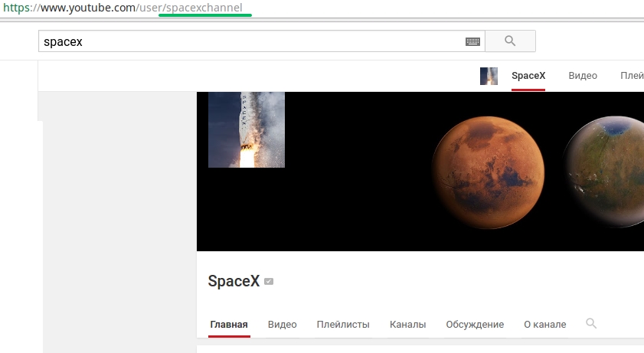Click the magnifier search button
The height and width of the screenshot is (353, 644).
click(x=510, y=41)
